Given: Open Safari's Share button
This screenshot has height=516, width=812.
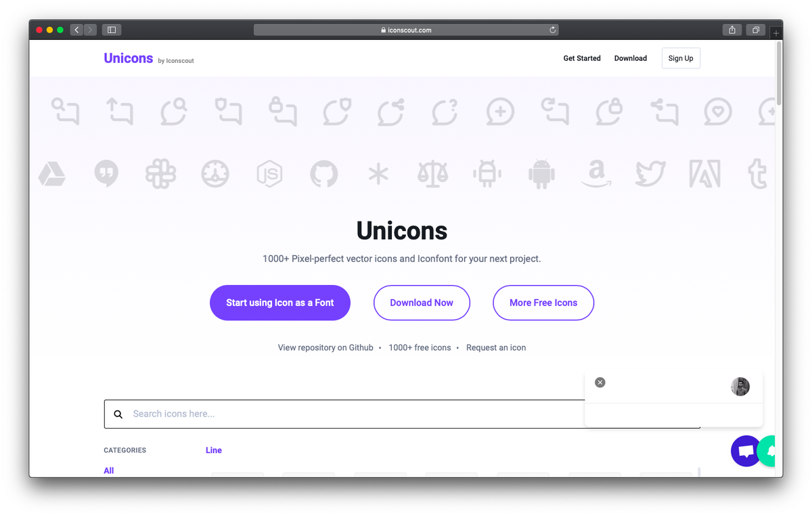Looking at the screenshot, I should pos(732,30).
